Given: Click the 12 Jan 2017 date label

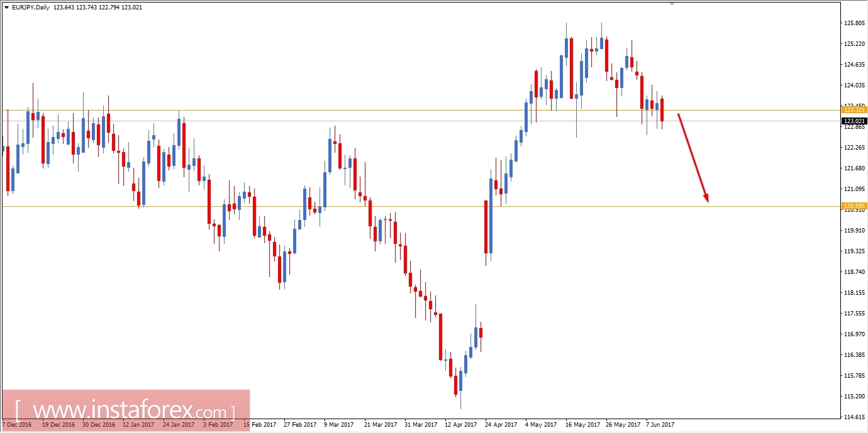Looking at the screenshot, I should (x=138, y=425).
